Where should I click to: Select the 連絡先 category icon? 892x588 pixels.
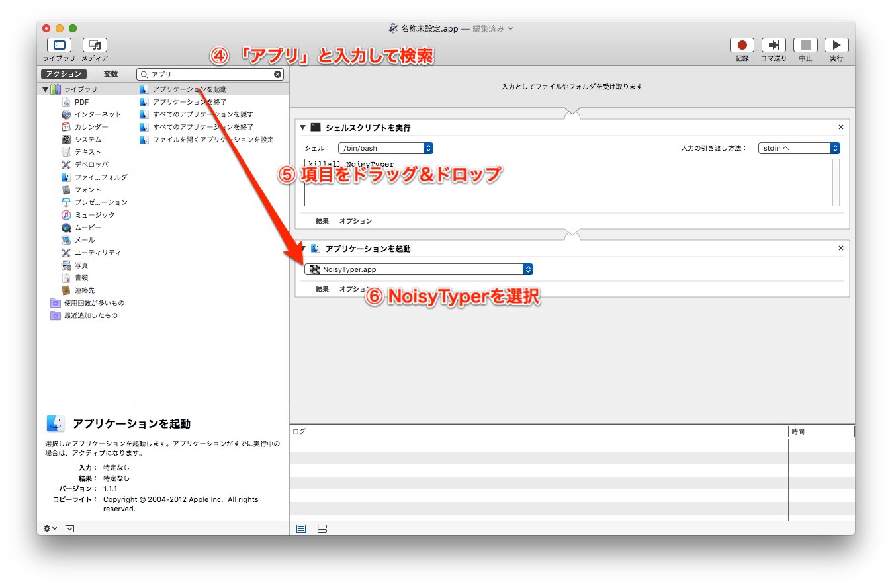[x=66, y=290]
